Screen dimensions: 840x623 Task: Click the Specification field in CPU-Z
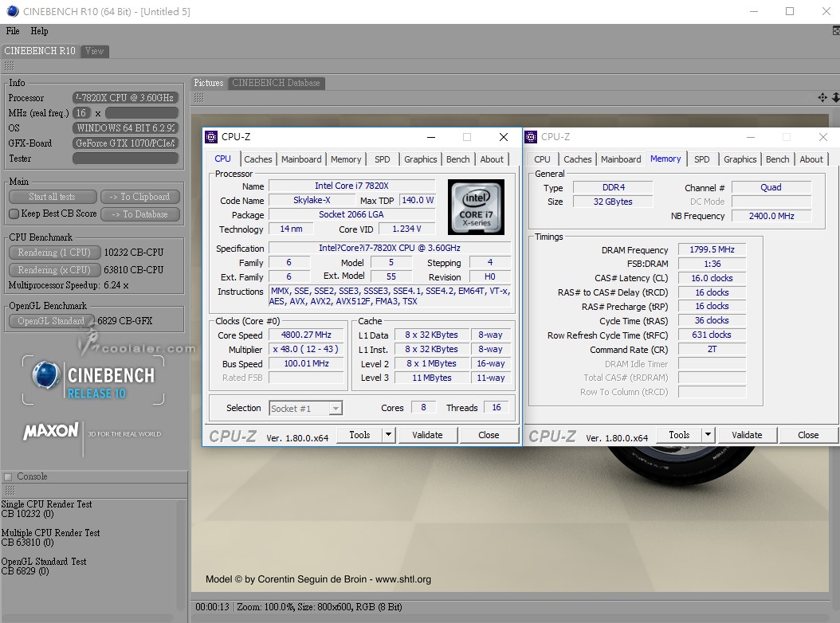390,248
